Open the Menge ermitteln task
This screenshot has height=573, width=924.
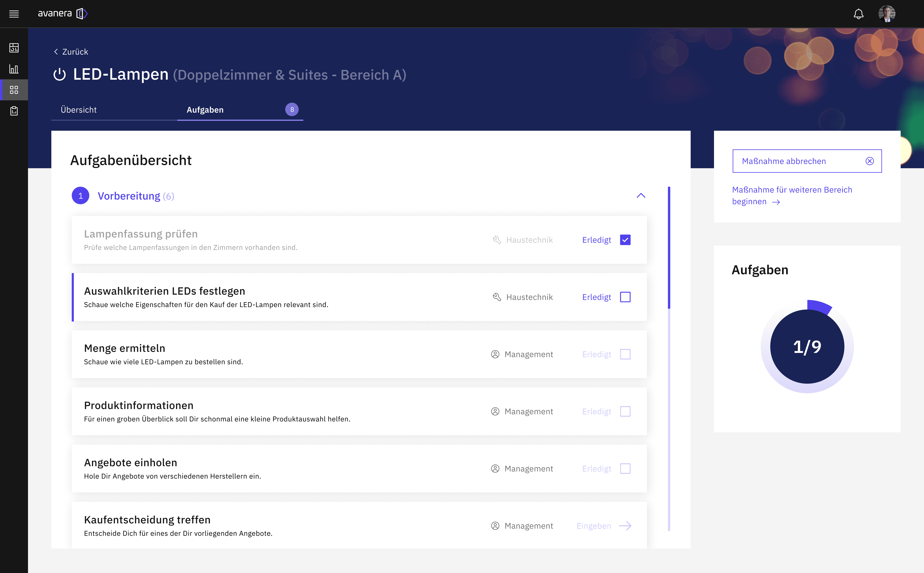click(x=359, y=354)
